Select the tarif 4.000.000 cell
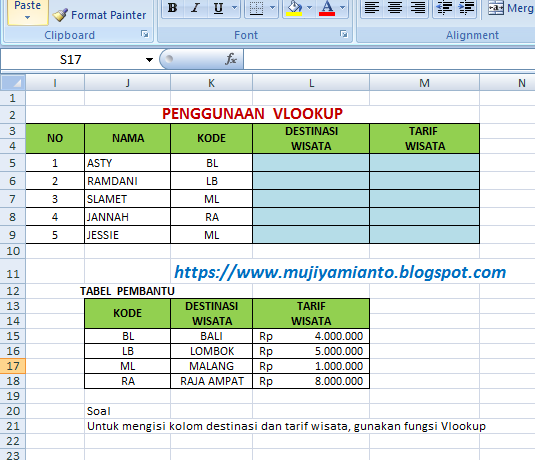The width and height of the screenshot is (535, 460). tap(311, 336)
